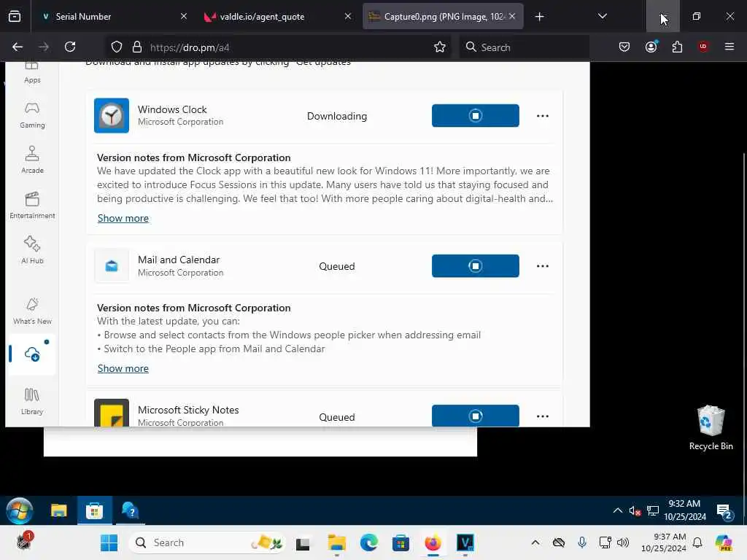The image size is (747, 560).
Task: Open a new browser tab
Action: pos(539,17)
